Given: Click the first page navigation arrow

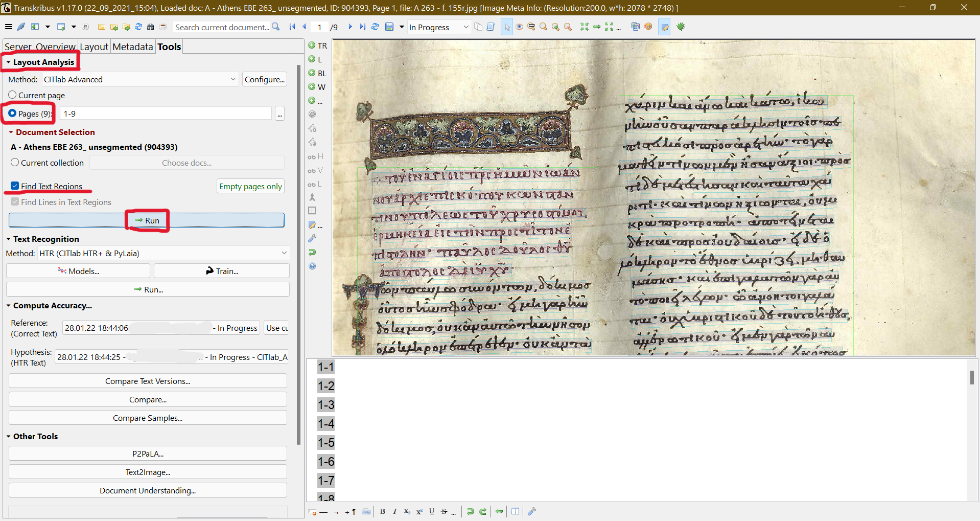Looking at the screenshot, I should (292, 27).
